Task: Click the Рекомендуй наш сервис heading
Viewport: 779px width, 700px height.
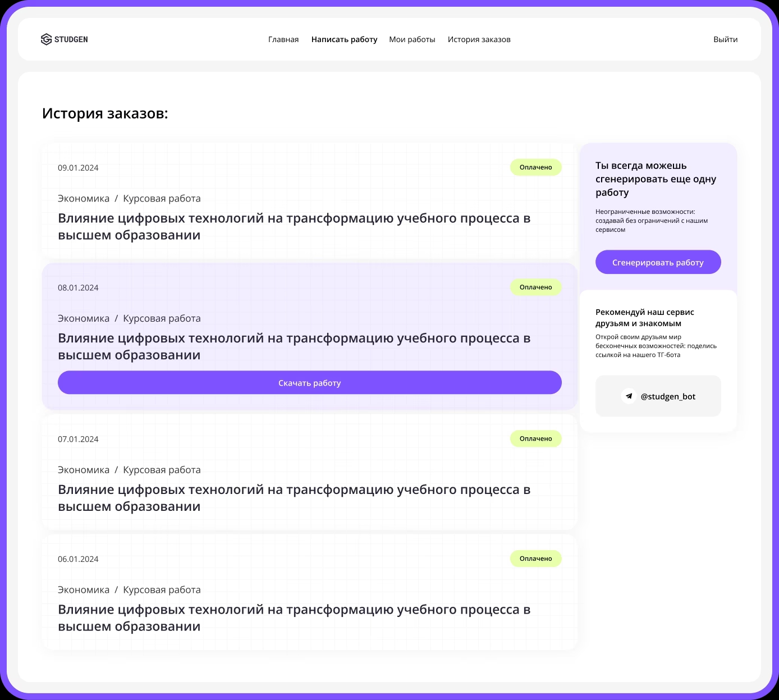Action: click(645, 318)
